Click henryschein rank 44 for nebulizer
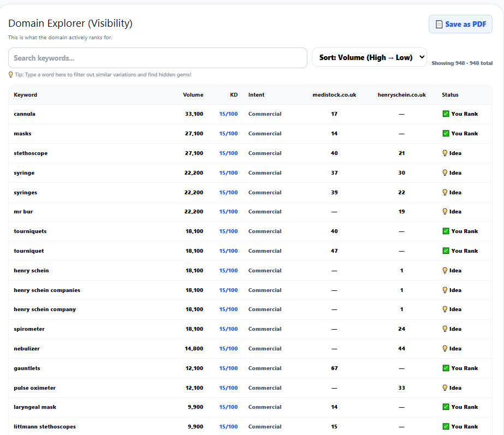 tap(401, 348)
